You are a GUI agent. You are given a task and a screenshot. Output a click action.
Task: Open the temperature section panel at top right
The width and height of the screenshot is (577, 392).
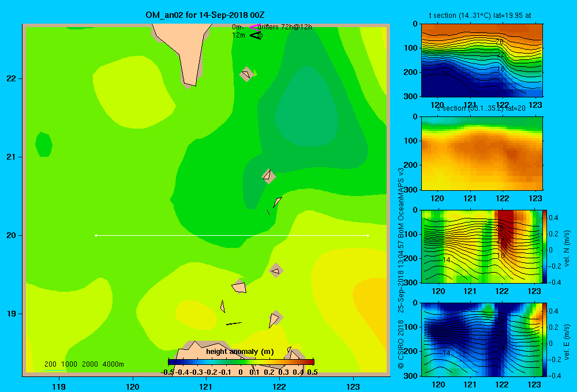pos(482,61)
